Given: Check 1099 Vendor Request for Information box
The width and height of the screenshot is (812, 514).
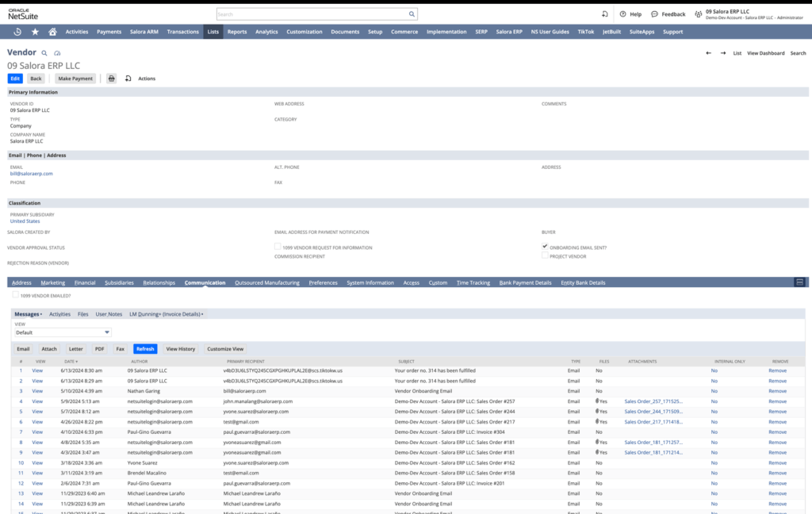Looking at the screenshot, I should 278,247.
